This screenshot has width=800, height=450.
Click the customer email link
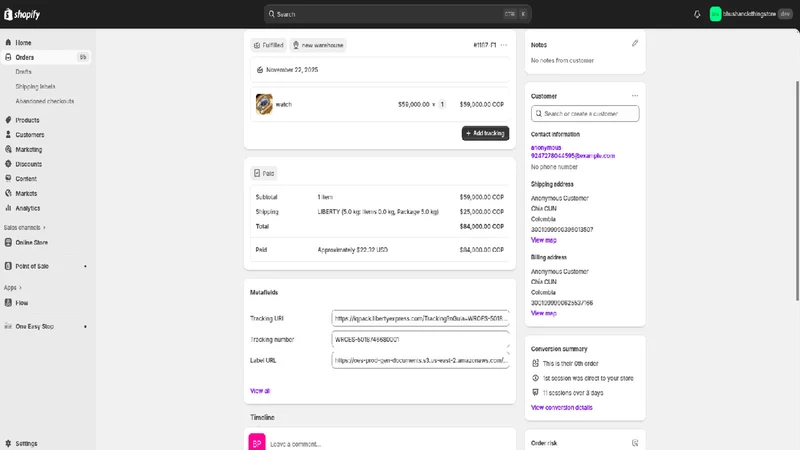tap(573, 156)
